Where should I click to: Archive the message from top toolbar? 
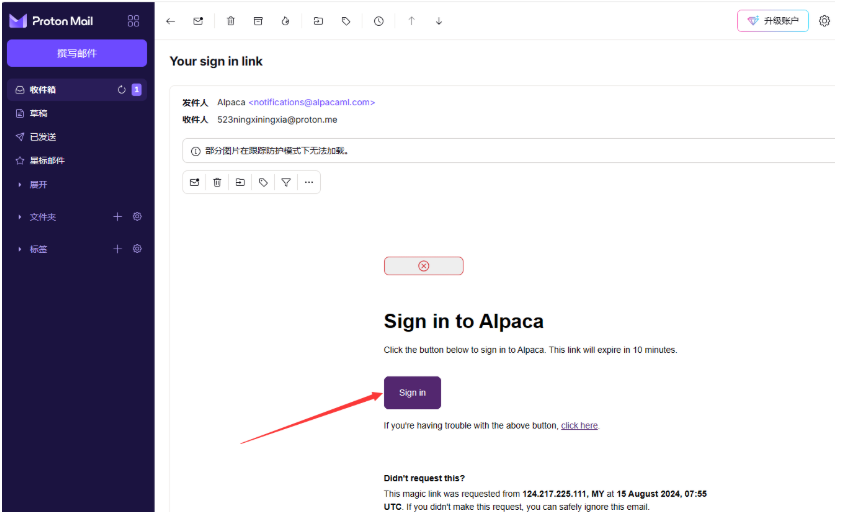pos(258,21)
